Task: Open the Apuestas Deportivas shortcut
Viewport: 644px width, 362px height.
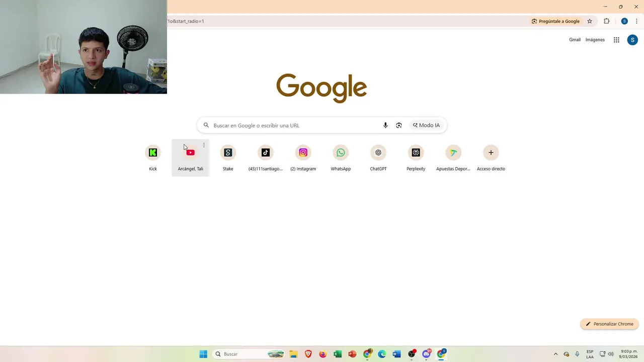Action: (x=453, y=158)
